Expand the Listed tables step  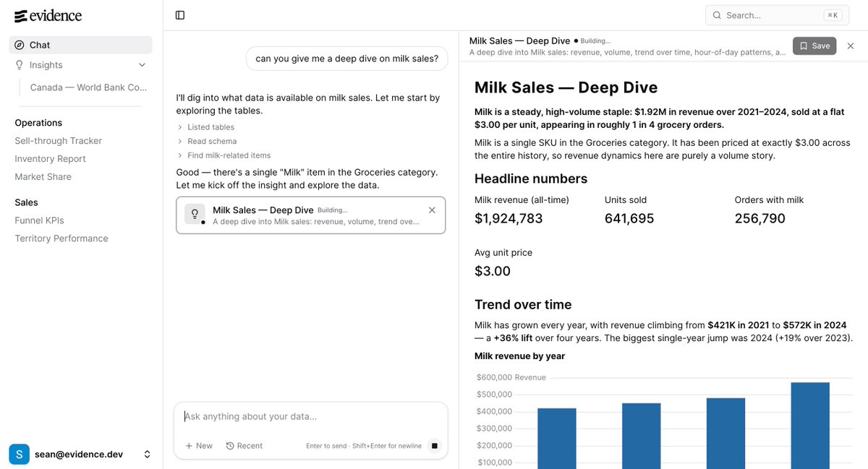(x=205, y=127)
